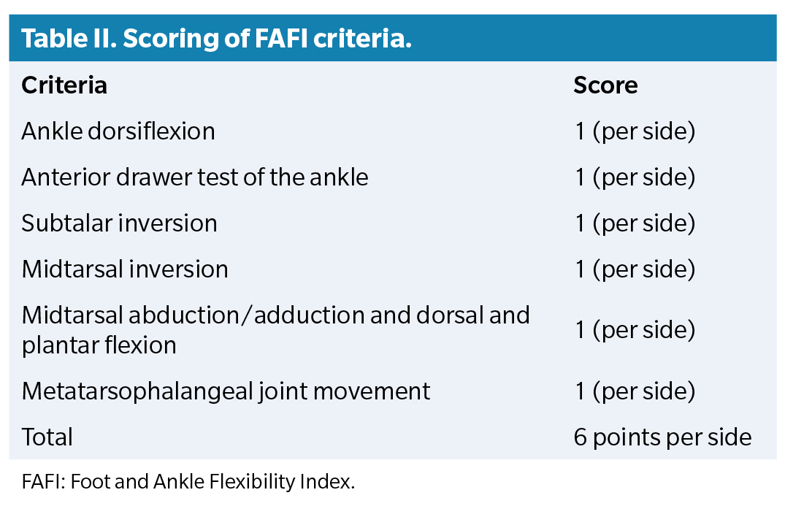Screen dimensions: 812x517
Task: Select the 'Score' column header
Action: [x=605, y=85]
